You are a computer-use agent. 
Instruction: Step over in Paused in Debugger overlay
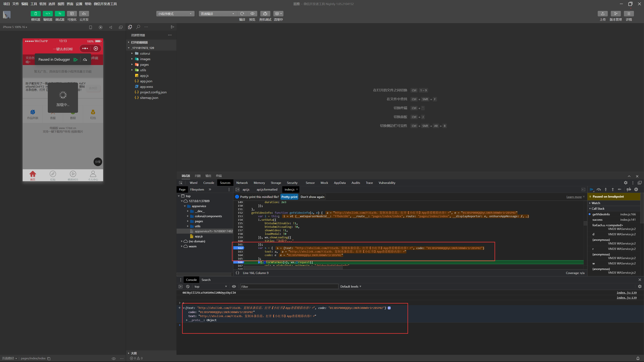85,59
